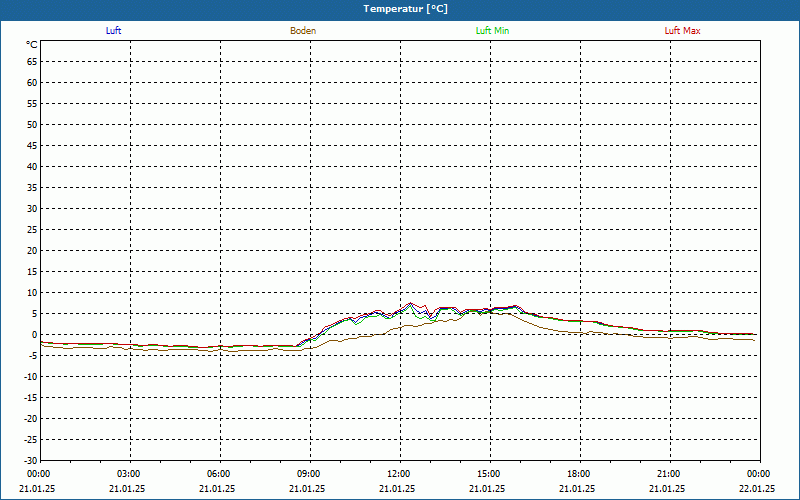
Task: Click the 15:00 time axis label
Action: (489, 474)
